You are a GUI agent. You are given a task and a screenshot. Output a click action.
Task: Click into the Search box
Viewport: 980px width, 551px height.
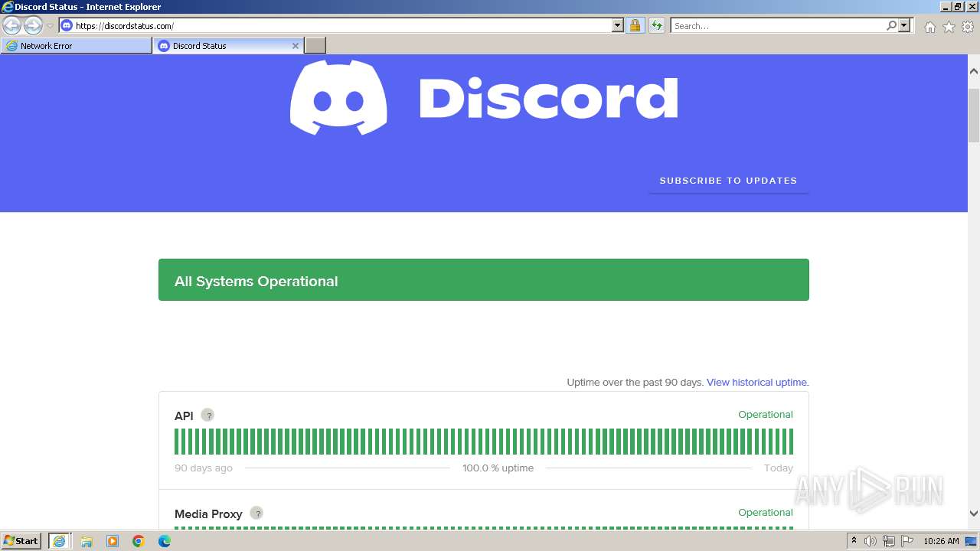pyautogui.click(x=778, y=25)
